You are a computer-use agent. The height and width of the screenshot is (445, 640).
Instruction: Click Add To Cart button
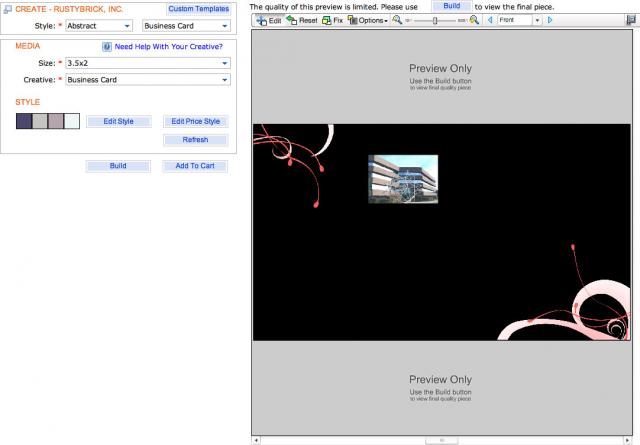195,166
